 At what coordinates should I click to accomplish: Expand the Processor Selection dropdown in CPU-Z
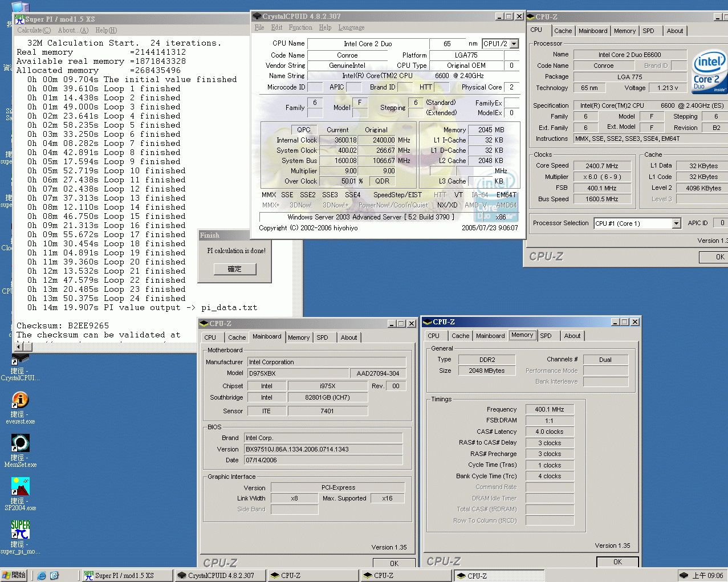tap(676, 223)
